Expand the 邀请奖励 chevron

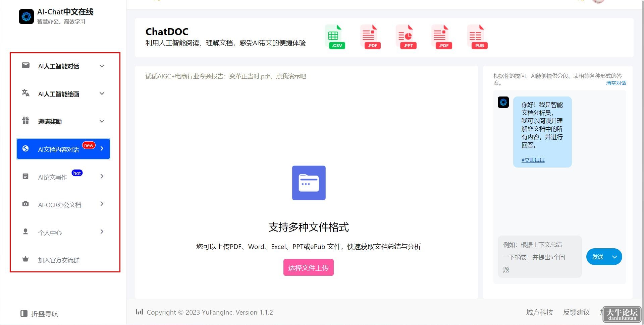point(102,121)
